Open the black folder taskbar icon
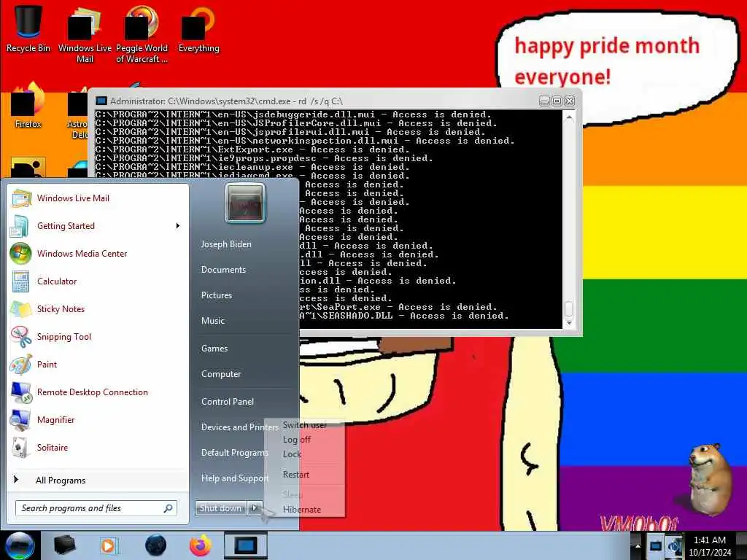 64,545
